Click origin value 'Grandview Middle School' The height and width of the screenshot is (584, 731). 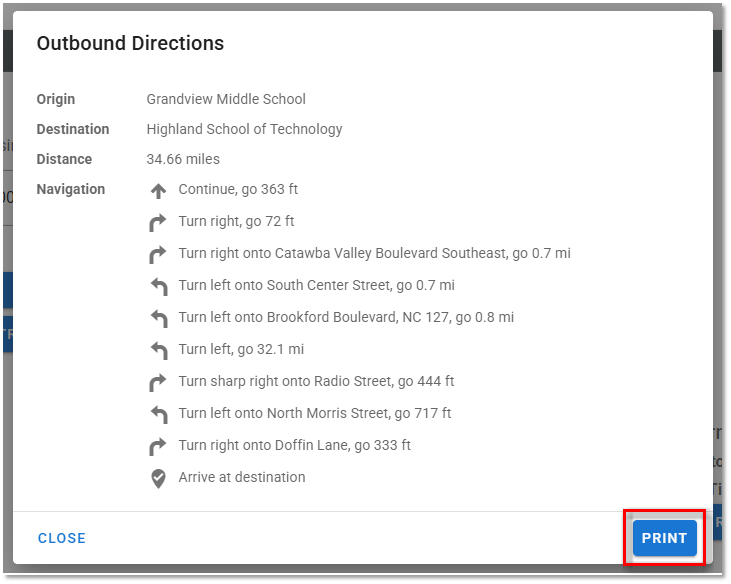(x=226, y=99)
